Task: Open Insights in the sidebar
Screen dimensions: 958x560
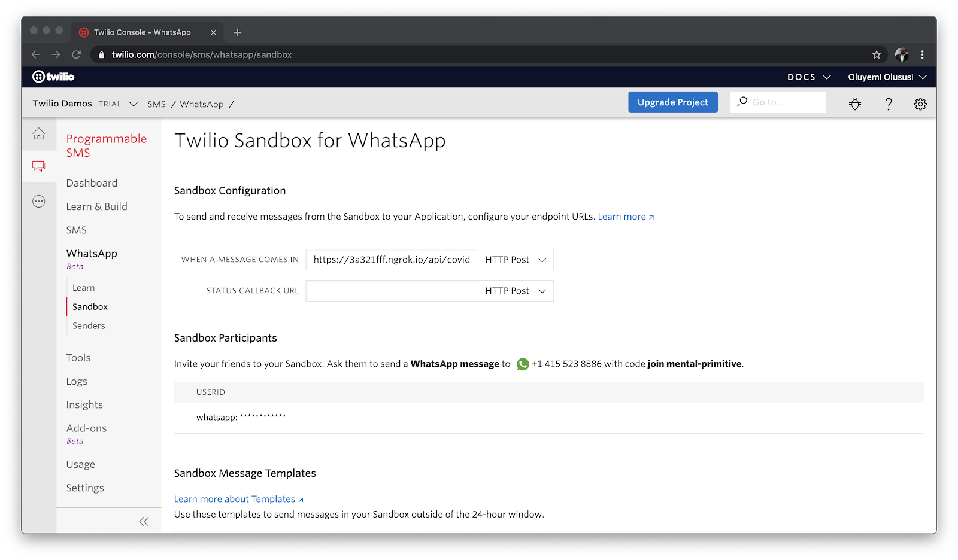Action: click(x=84, y=405)
